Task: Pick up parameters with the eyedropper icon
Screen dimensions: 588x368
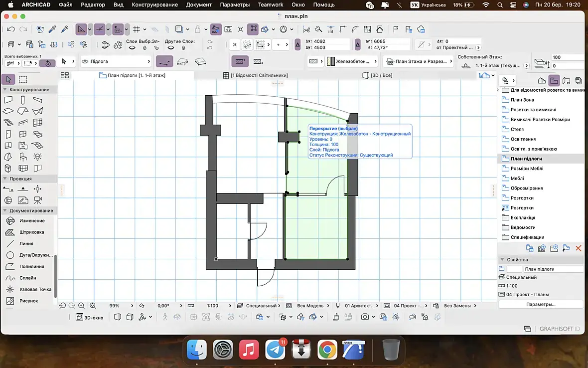Action: coord(52,29)
